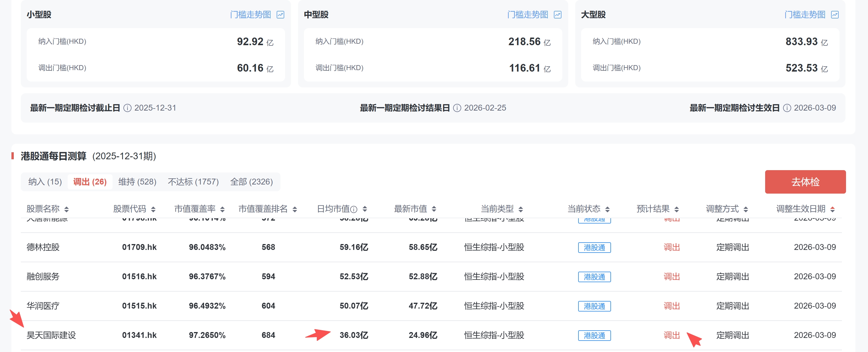
Task: Sort by 日均市值 column arrows
Action: [365, 209]
